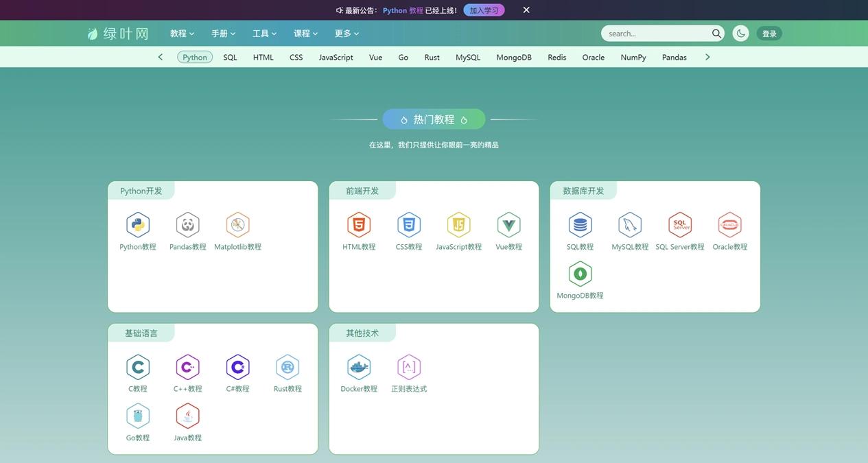868x463 pixels.
Task: Open the MongoDB教程 icon
Action: [579, 274]
